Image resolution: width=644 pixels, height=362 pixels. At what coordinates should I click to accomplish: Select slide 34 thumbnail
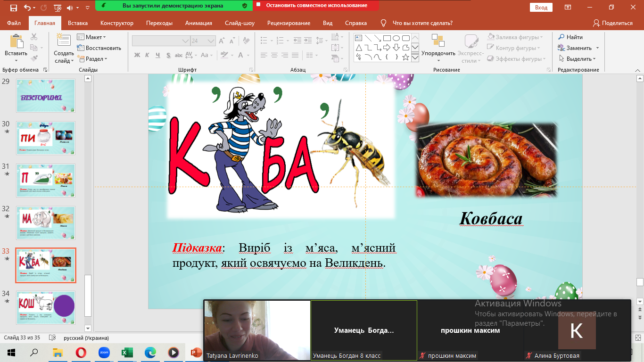46,308
